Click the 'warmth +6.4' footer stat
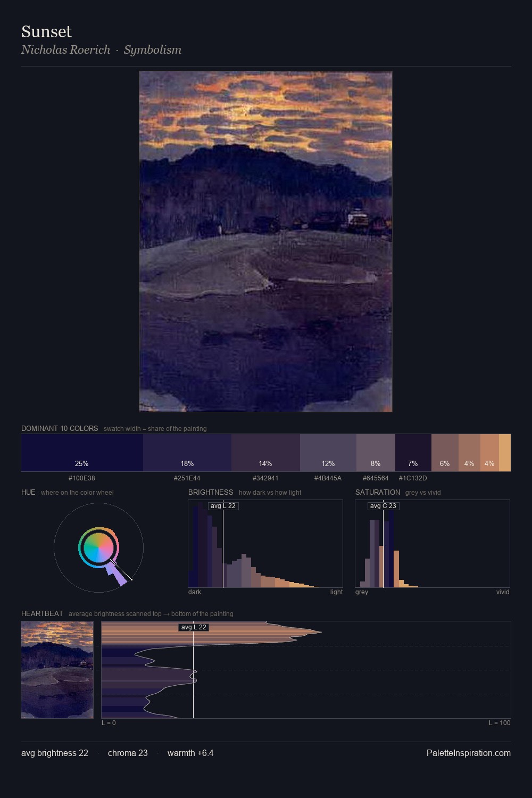This screenshot has height=798, width=532. 190,753
